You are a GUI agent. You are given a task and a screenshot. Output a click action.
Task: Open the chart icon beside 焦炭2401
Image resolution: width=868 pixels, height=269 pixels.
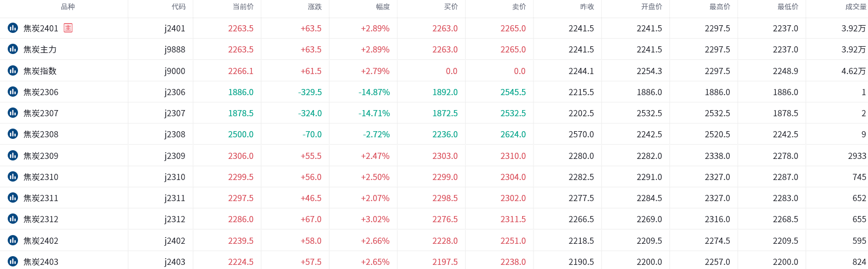(13, 28)
